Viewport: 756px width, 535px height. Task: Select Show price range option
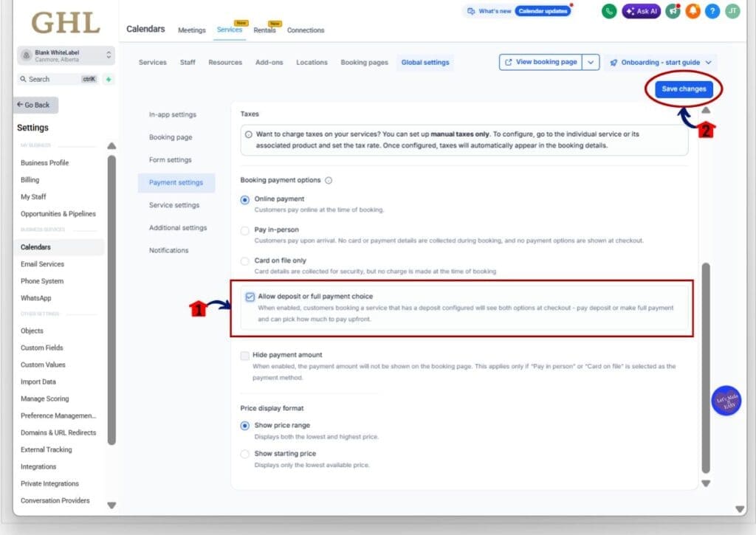click(x=245, y=426)
